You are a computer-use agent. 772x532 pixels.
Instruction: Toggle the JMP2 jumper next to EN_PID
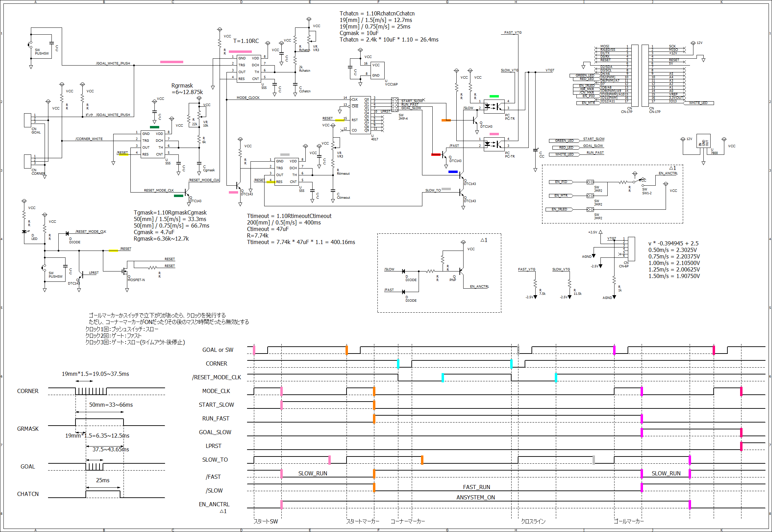point(590,182)
